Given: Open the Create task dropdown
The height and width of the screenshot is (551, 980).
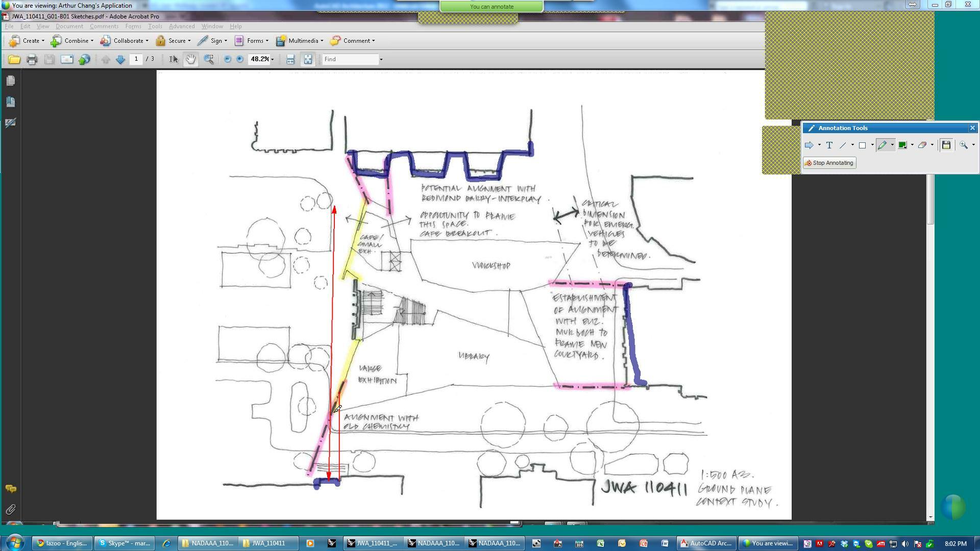Looking at the screenshot, I should 27,41.
